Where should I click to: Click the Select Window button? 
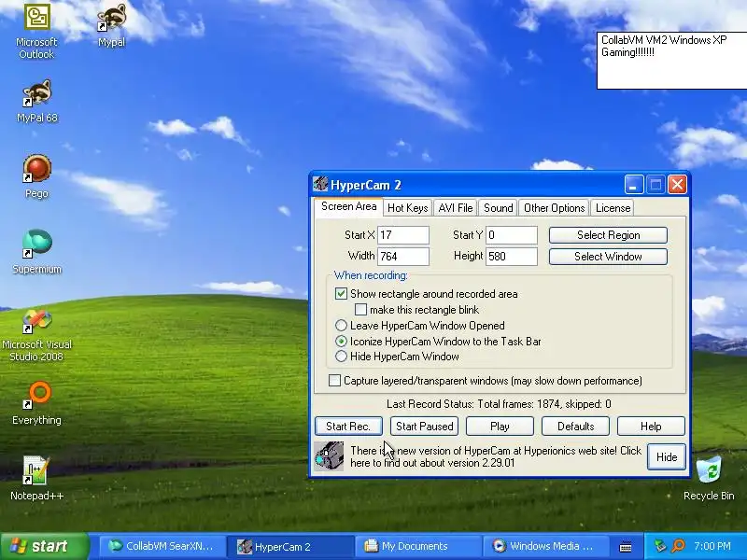coord(609,257)
